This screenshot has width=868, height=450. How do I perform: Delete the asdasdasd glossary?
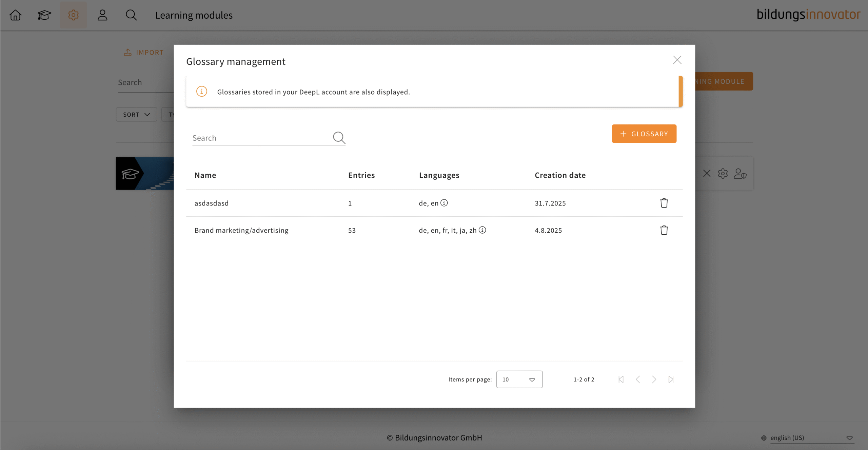coord(664,203)
